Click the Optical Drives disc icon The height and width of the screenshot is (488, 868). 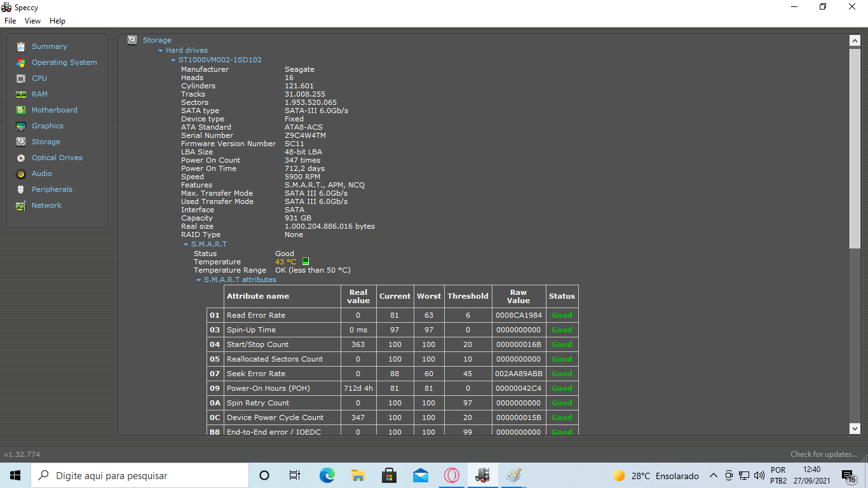pos(21,158)
